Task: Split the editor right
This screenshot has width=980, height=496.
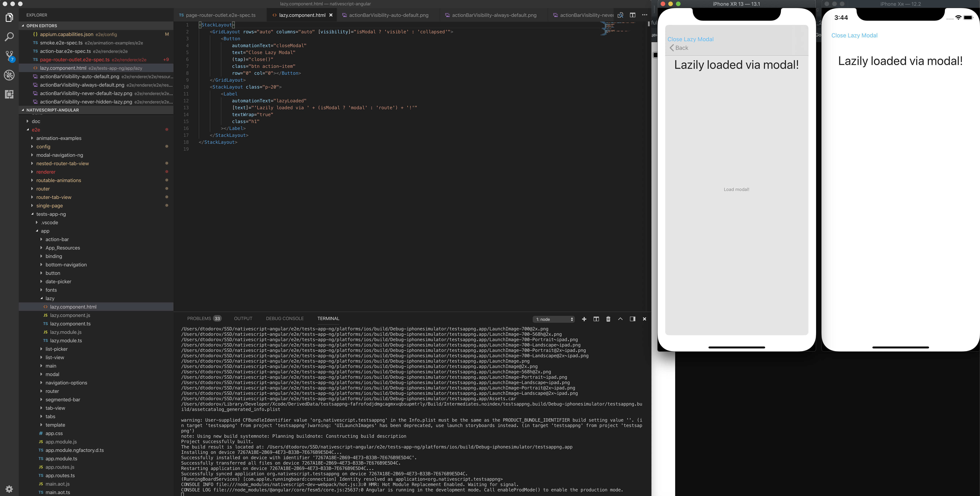Action: [632, 15]
